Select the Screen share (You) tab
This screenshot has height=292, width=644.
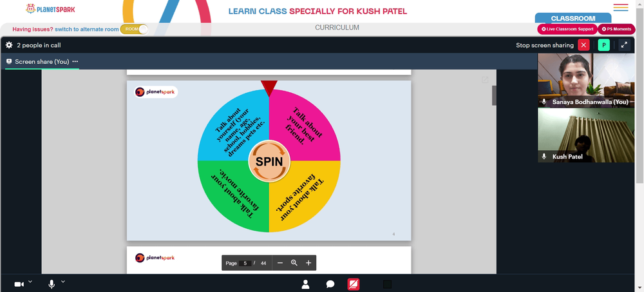point(42,61)
